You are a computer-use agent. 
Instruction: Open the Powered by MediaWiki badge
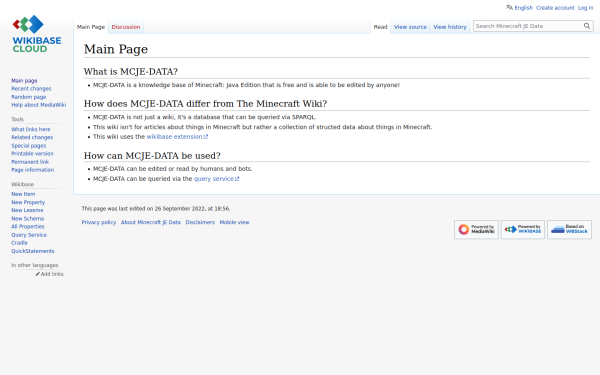point(476,229)
